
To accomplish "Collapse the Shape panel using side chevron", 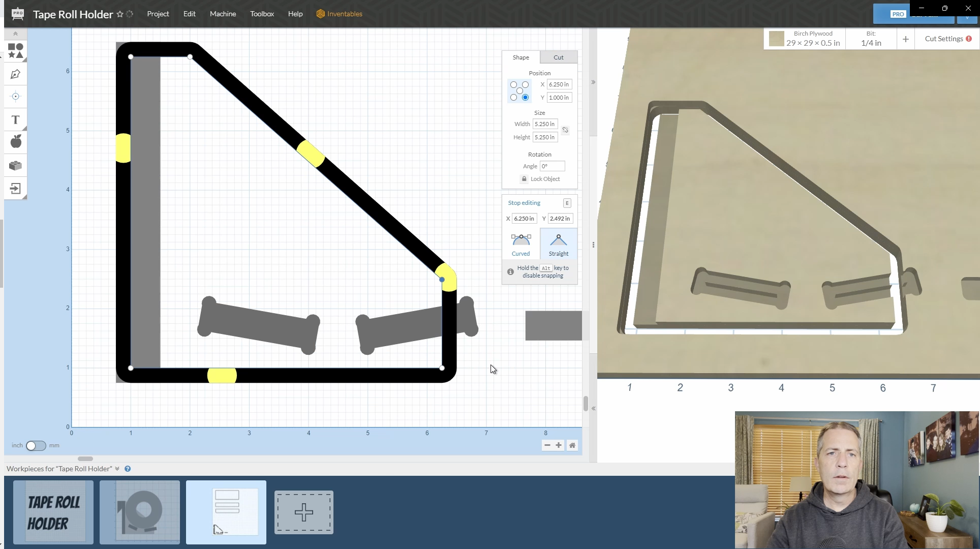I will point(593,82).
